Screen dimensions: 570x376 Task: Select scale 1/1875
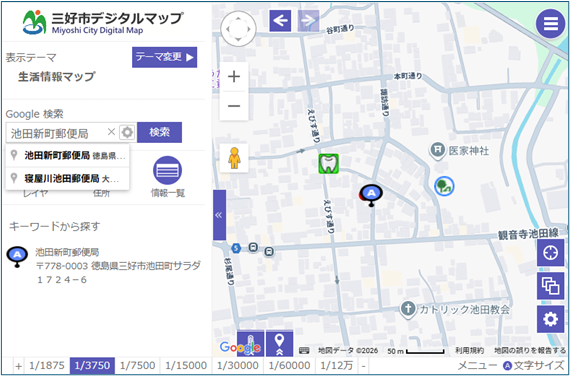pyautogui.click(x=47, y=365)
